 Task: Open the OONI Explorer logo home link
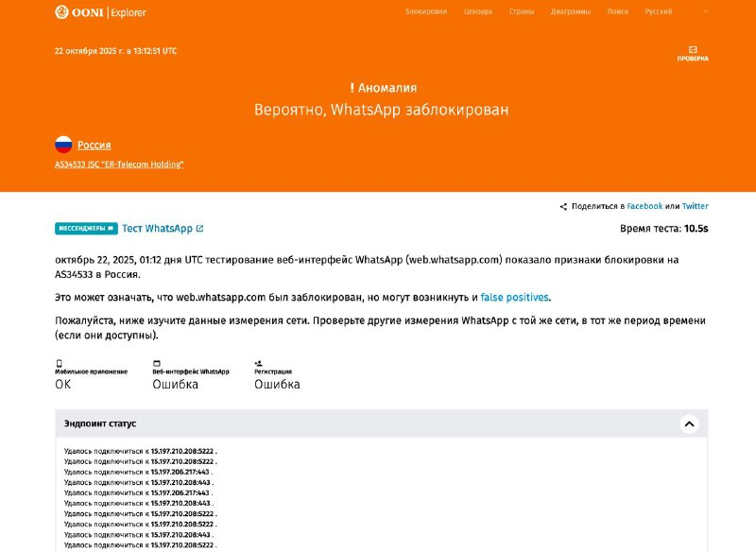pos(100,12)
